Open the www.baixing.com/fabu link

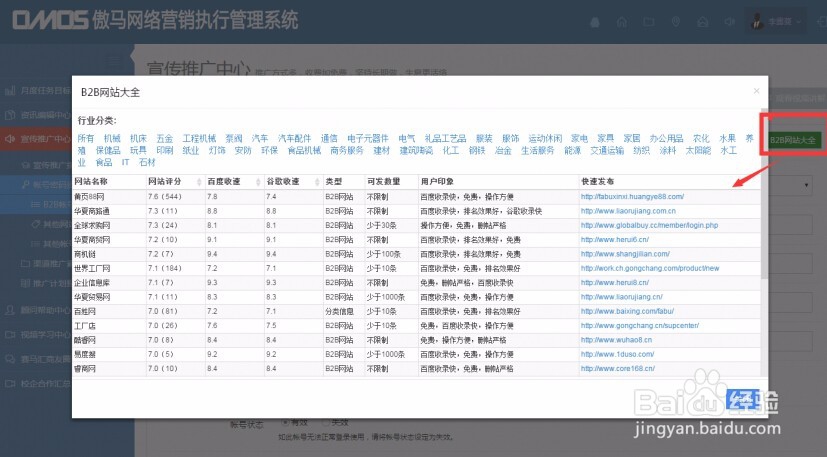(x=627, y=311)
